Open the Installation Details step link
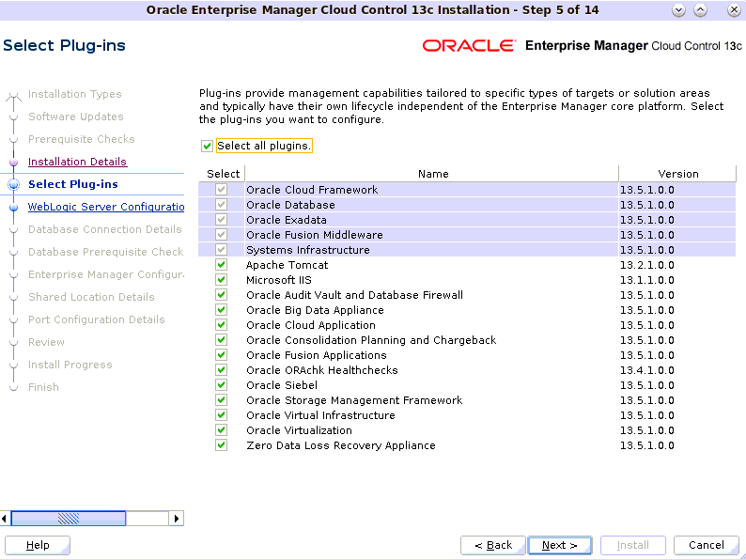This screenshot has height=560, width=746. pos(78,162)
